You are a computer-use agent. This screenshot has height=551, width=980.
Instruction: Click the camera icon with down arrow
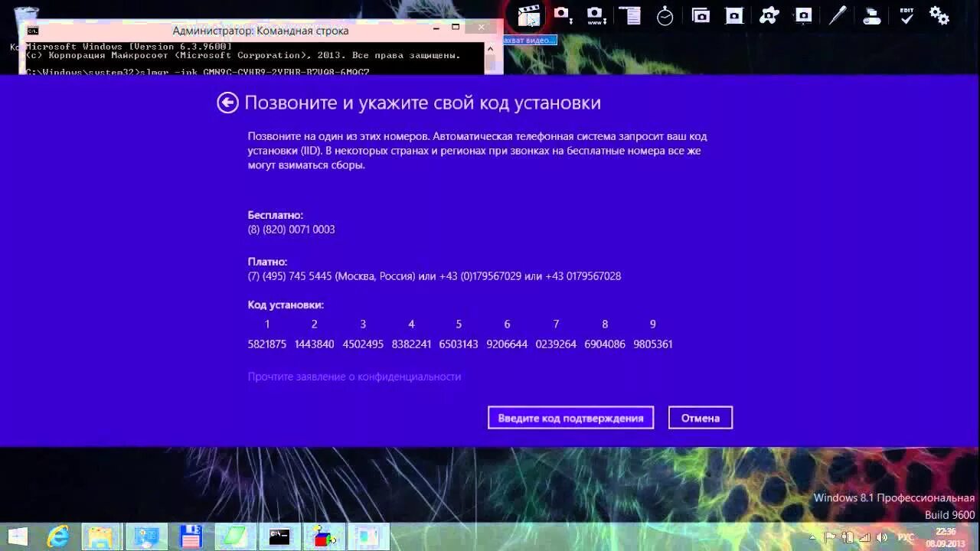pyautogui.click(x=563, y=15)
